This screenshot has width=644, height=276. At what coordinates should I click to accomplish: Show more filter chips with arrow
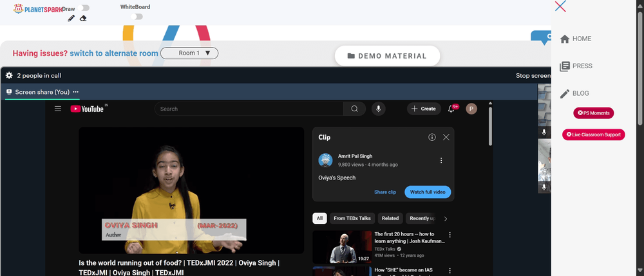446,219
